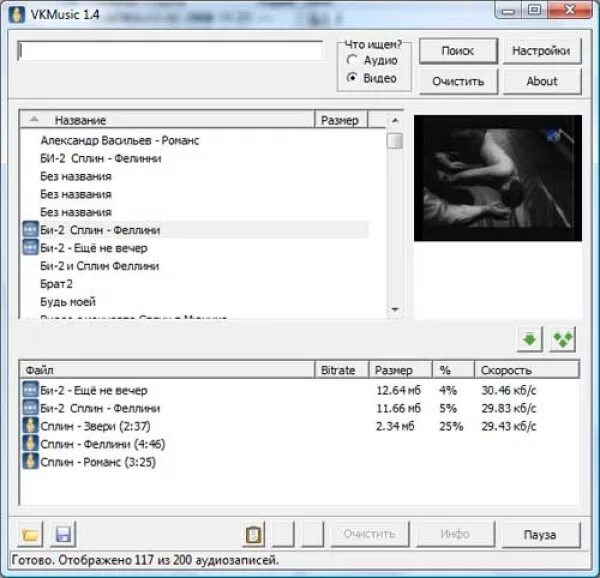Click downloads Размер column header
This screenshot has height=578, width=600.
(x=400, y=370)
